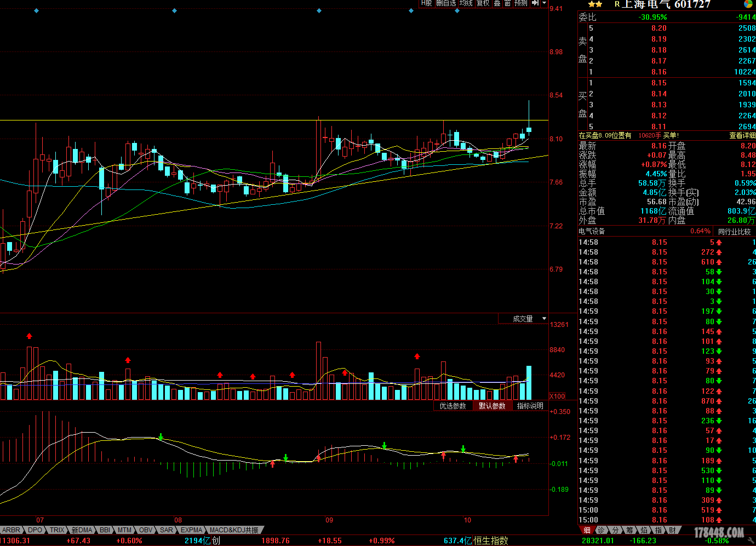Select the 诊 diagnosis tab
Viewport: 756px width, 546px height.
(x=601, y=530)
